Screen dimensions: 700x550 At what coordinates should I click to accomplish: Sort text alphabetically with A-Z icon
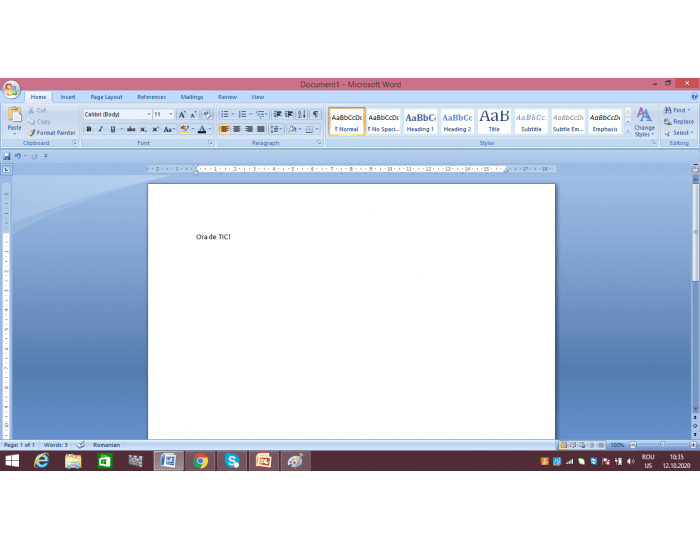pyautogui.click(x=302, y=115)
